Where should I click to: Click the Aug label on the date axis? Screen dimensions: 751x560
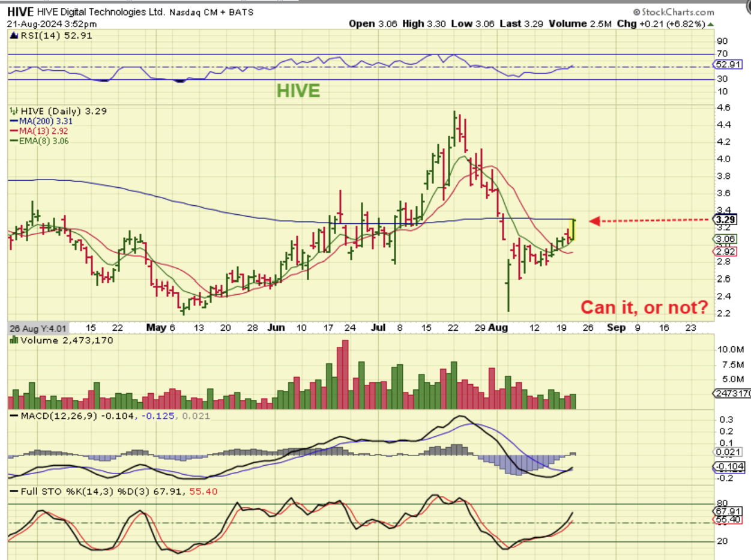[x=499, y=328]
